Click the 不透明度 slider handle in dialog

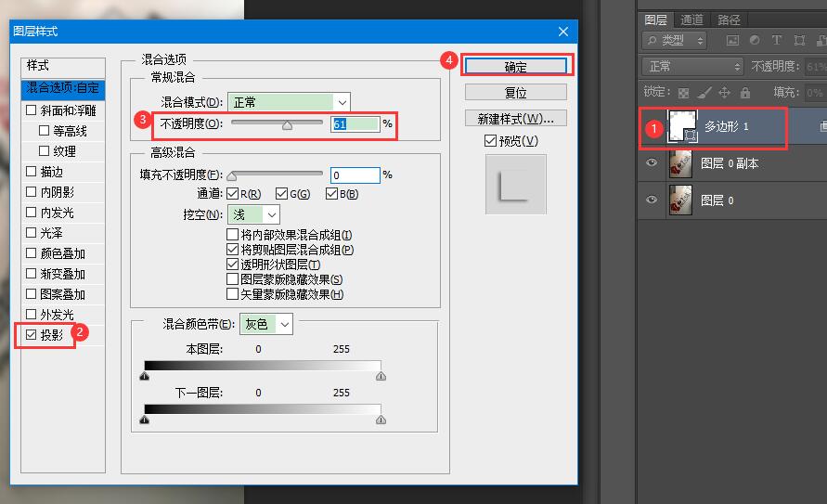tap(287, 125)
